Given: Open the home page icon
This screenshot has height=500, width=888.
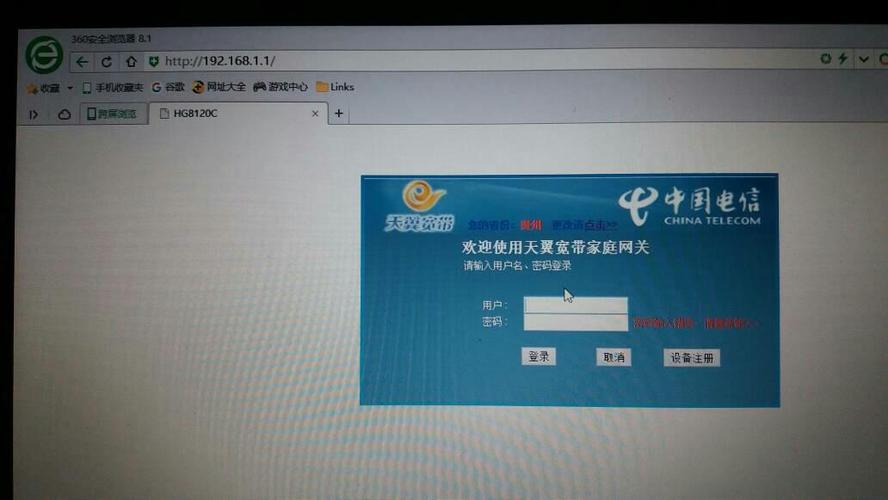Looking at the screenshot, I should (x=131, y=61).
